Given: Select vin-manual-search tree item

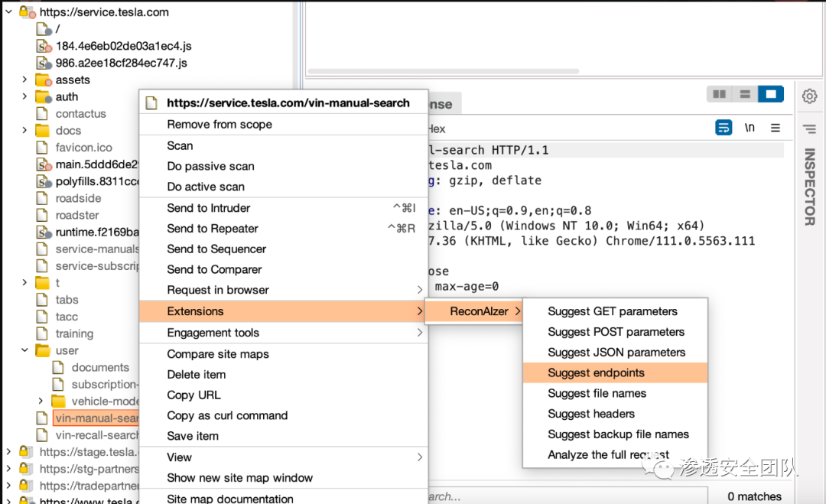Looking at the screenshot, I should click(96, 418).
